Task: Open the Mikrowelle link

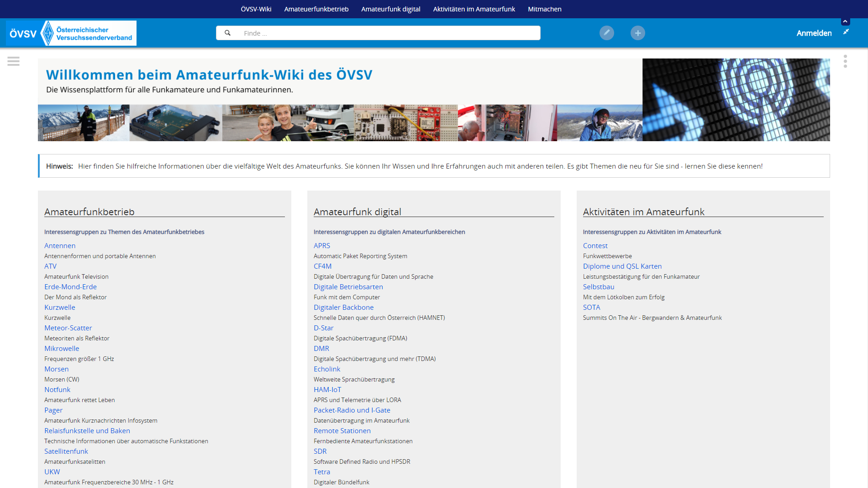Action: (x=62, y=349)
